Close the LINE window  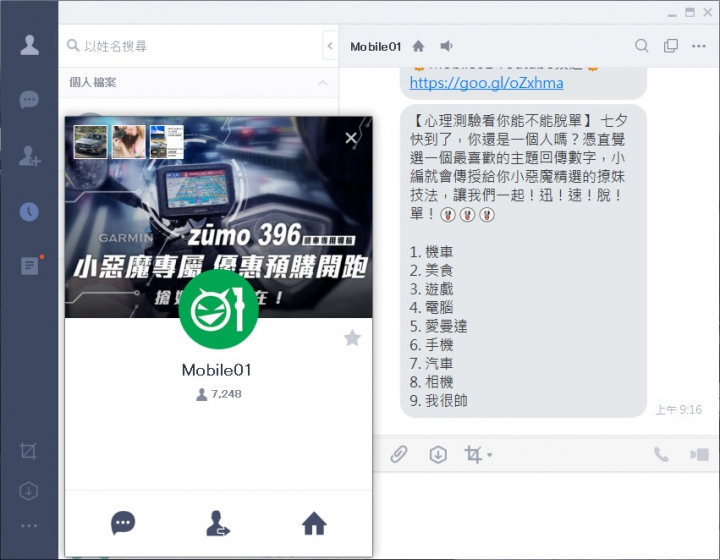708,13
